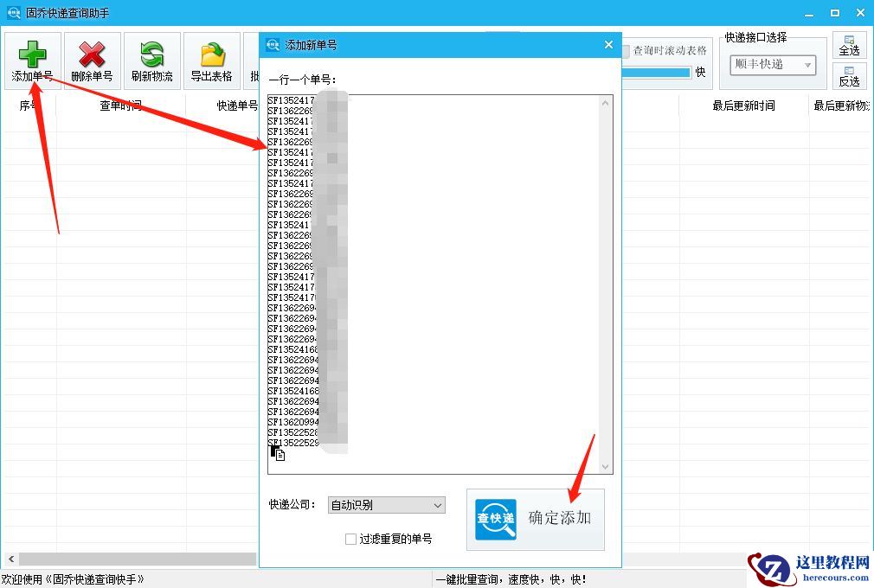This screenshot has width=874, height=588.
Task: Click the 添加单号 green plus button
Action: coord(33,61)
